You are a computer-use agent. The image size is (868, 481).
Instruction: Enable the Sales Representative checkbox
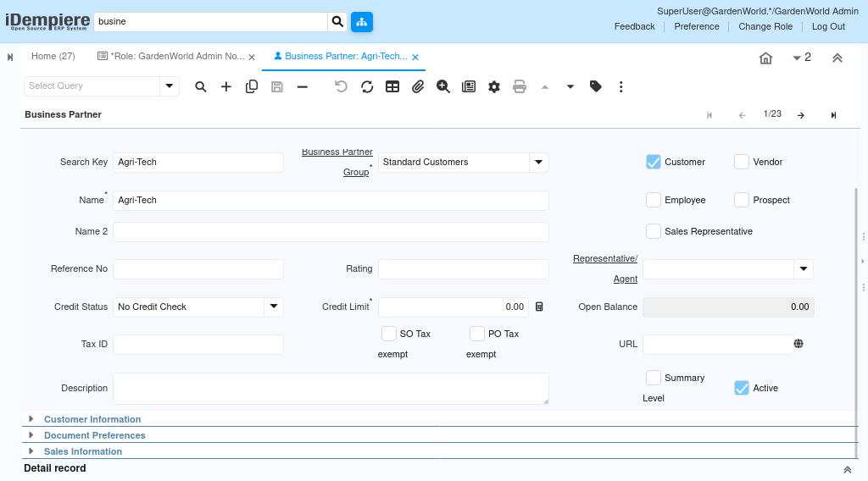coord(654,232)
